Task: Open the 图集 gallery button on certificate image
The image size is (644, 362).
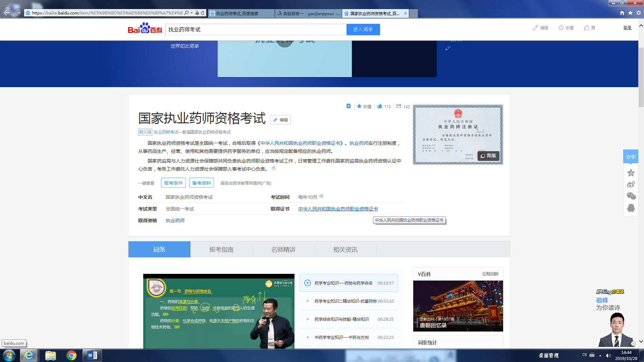Action: coord(488,156)
